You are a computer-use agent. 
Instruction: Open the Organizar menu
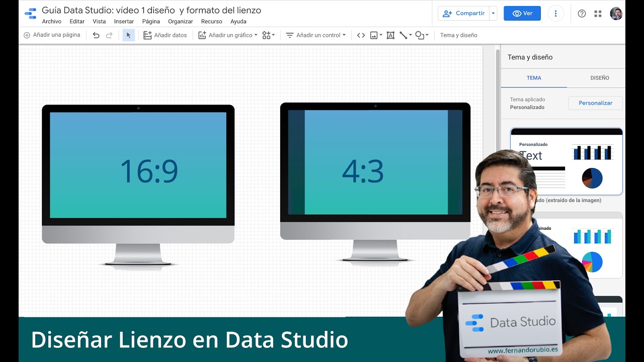[181, 22]
